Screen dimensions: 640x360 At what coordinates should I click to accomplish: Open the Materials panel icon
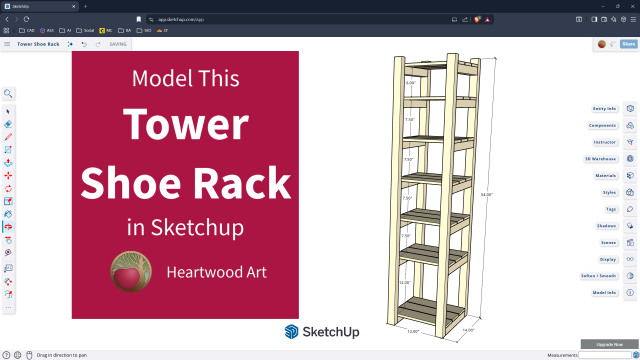tap(630, 176)
